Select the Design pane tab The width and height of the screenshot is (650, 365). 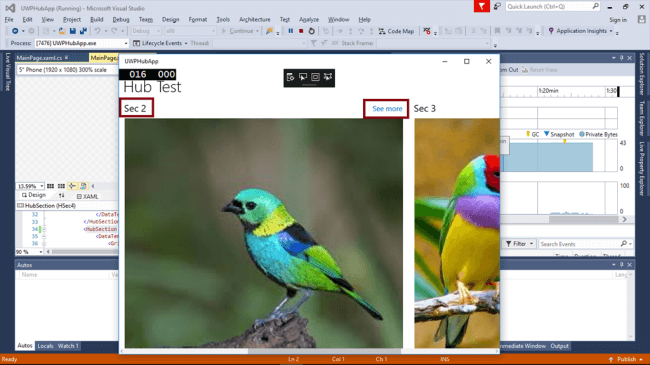click(34, 195)
